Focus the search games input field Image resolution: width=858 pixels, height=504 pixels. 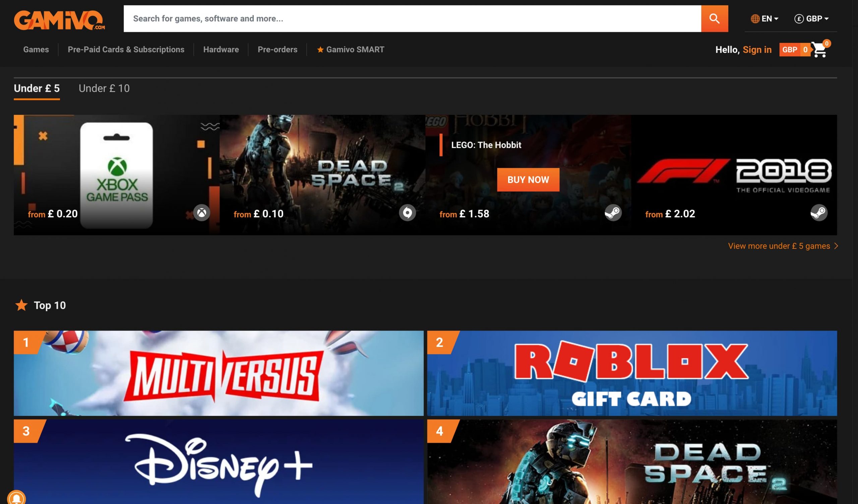pyautogui.click(x=412, y=19)
